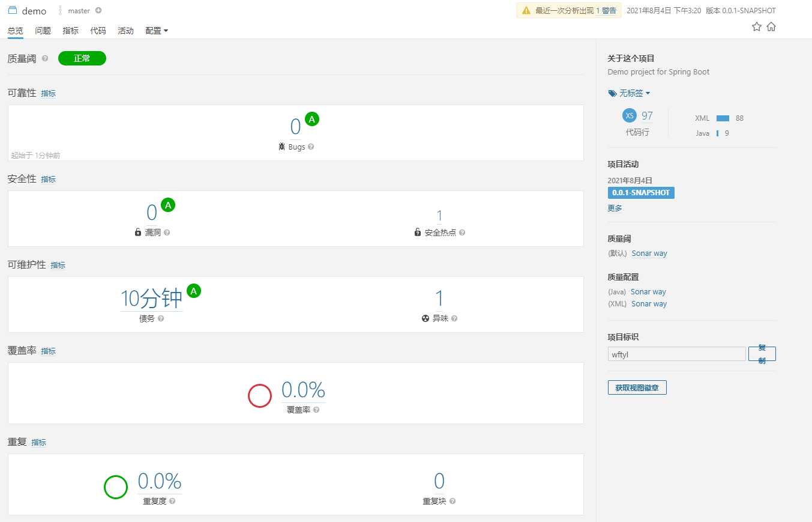Click the lock icon next to 漏洞
This screenshot has height=522, width=812.
point(137,231)
